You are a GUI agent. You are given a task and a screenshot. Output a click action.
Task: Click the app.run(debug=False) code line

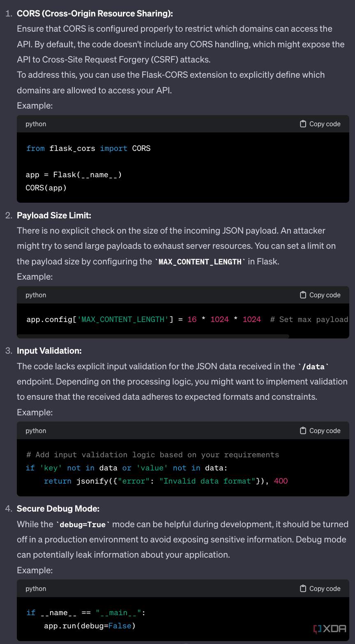click(x=90, y=626)
